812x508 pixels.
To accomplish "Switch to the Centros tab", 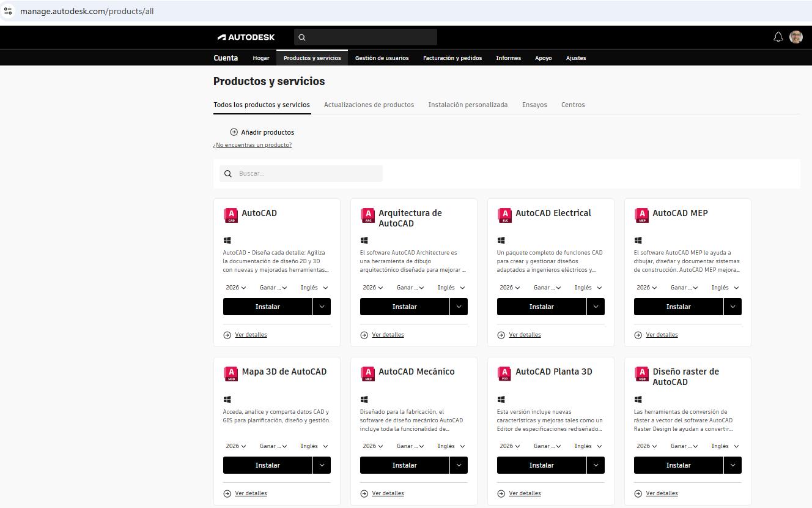I will [573, 105].
